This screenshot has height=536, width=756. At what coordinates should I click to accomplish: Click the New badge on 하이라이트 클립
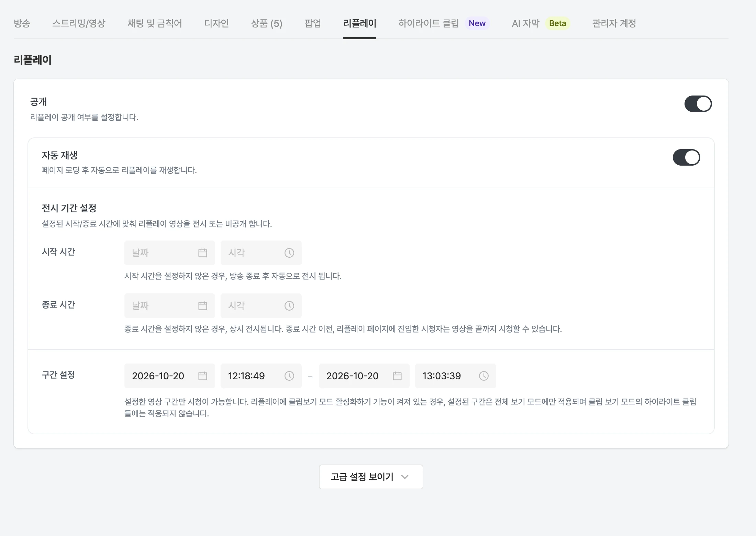coord(477,23)
